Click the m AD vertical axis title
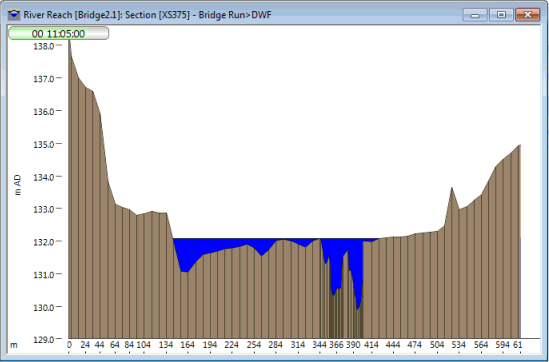Image resolution: width=549 pixels, height=362 pixels. pyautogui.click(x=18, y=185)
